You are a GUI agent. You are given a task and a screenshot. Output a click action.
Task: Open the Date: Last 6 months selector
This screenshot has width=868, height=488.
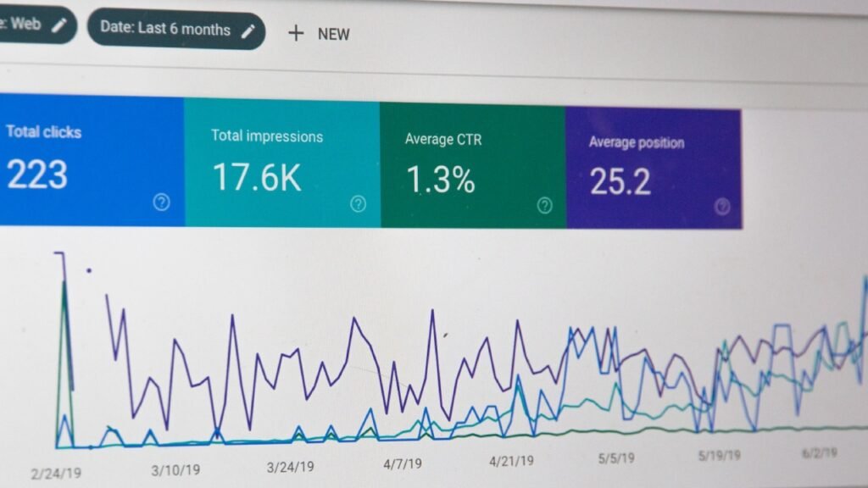[x=174, y=30]
